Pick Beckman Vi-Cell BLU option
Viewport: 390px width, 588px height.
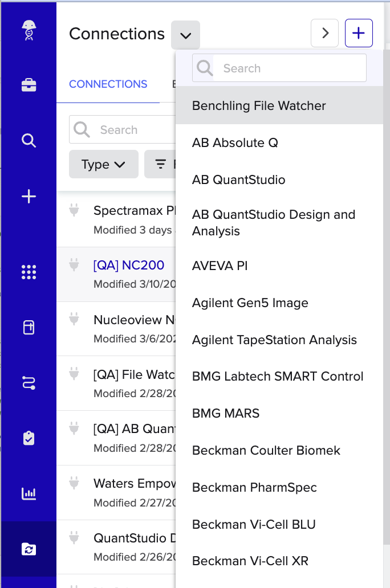(279, 524)
